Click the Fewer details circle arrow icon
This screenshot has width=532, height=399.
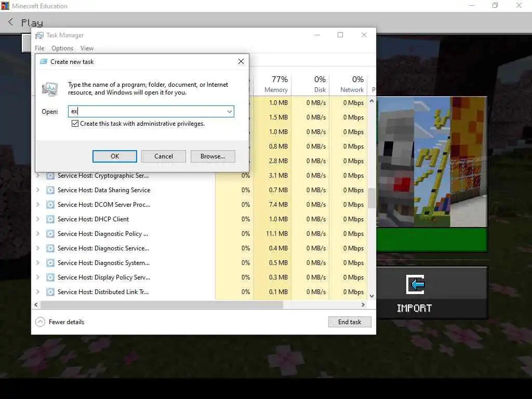pyautogui.click(x=40, y=322)
